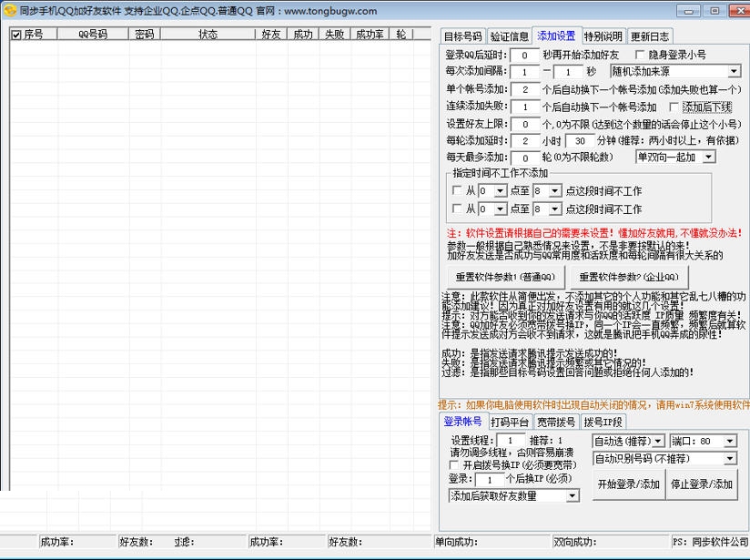
Task: Click 连续添加失败 count field
Action: pyautogui.click(x=524, y=107)
